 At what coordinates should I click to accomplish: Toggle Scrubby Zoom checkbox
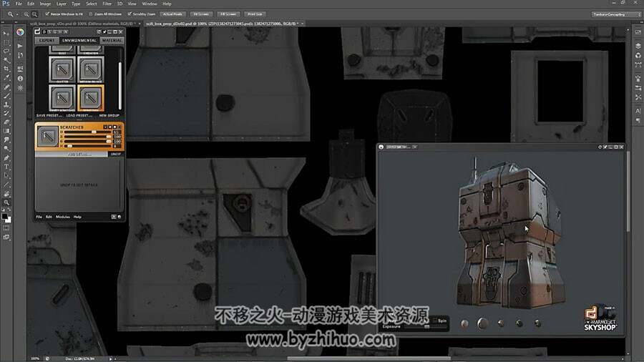[x=130, y=14]
